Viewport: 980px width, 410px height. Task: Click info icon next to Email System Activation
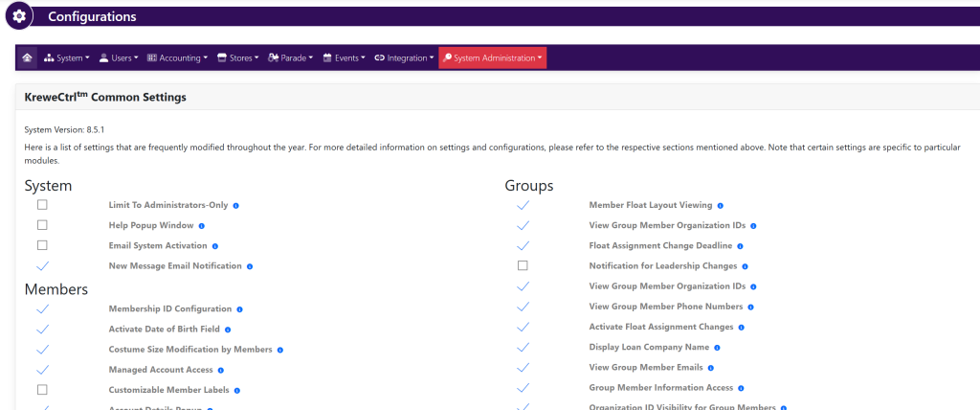[x=215, y=246]
